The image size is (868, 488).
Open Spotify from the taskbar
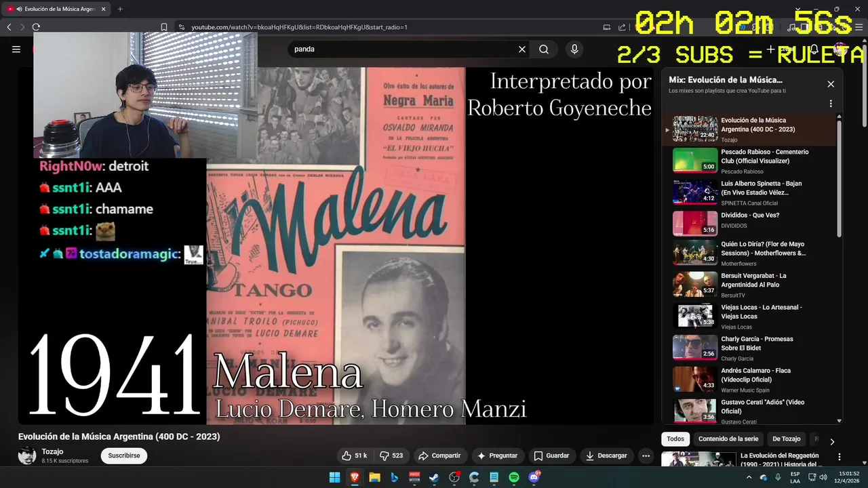point(514,477)
